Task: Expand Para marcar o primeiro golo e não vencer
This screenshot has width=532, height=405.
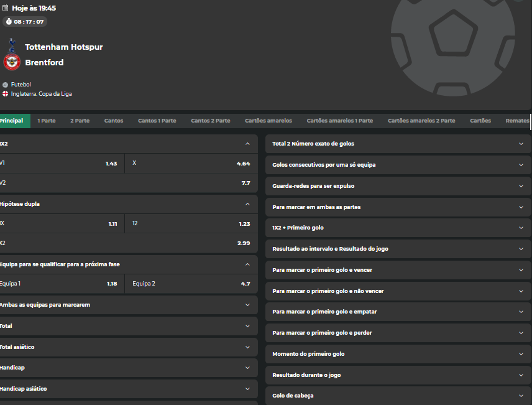Action: 398,291
